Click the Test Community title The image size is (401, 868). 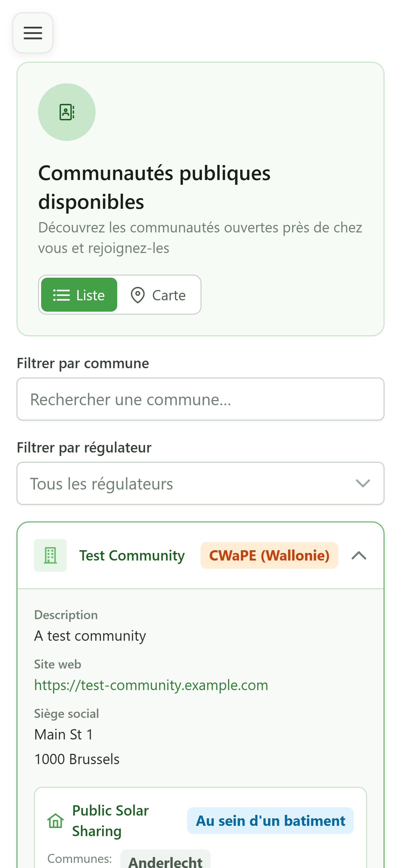point(132,555)
